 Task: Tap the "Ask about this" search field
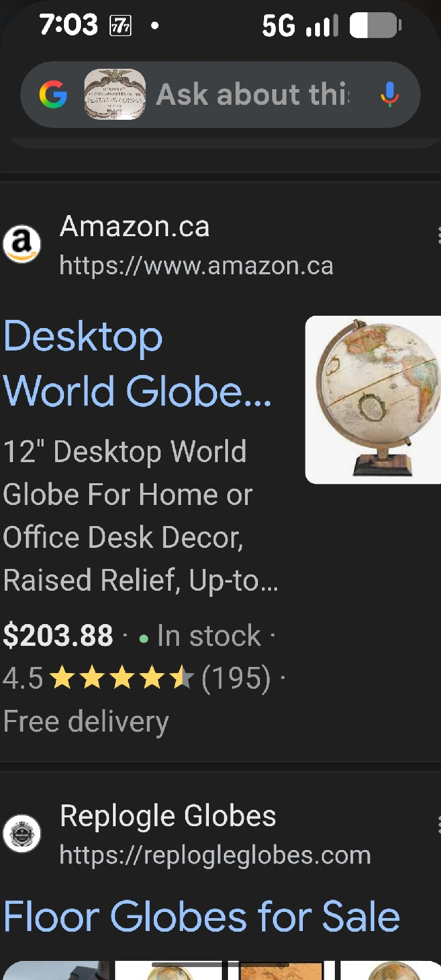(x=252, y=95)
